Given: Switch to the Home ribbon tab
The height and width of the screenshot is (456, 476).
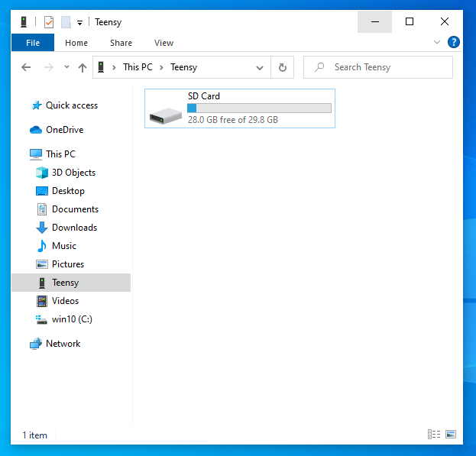Looking at the screenshot, I should [76, 43].
